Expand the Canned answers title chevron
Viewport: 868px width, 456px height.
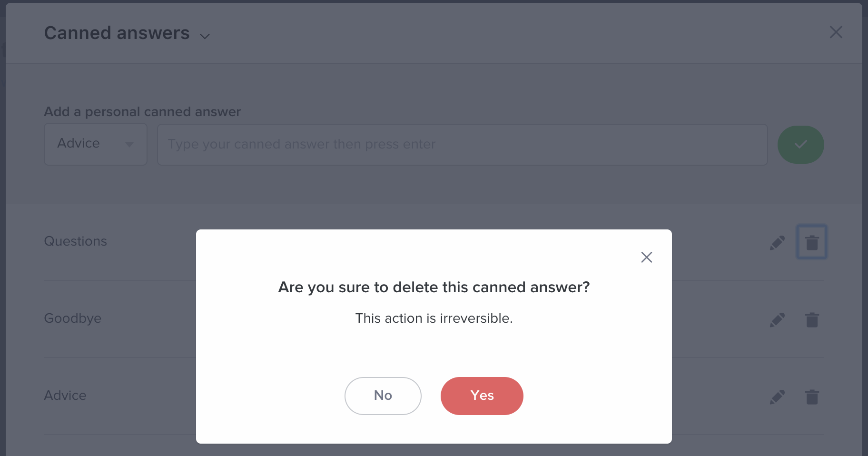[x=205, y=36]
